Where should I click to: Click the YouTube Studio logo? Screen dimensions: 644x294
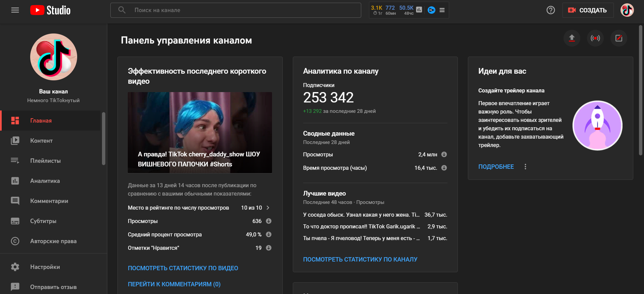pos(50,10)
